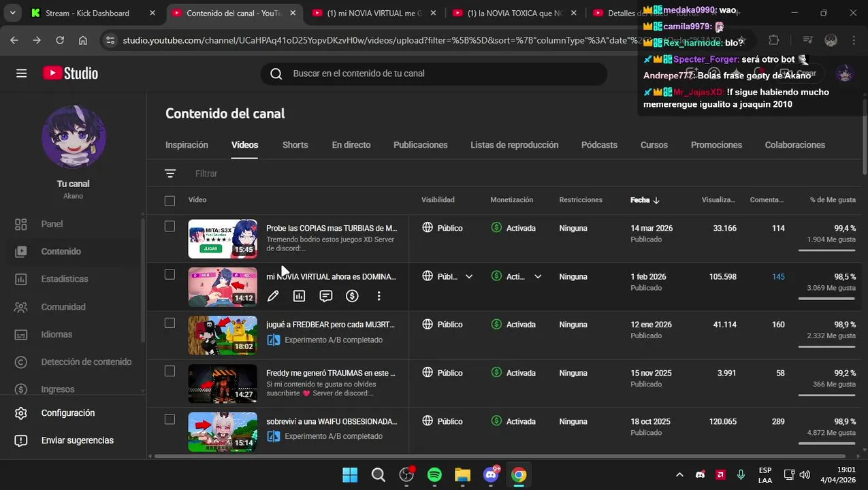Click the A/B experiment icon for WAIFU video

pos(274,436)
